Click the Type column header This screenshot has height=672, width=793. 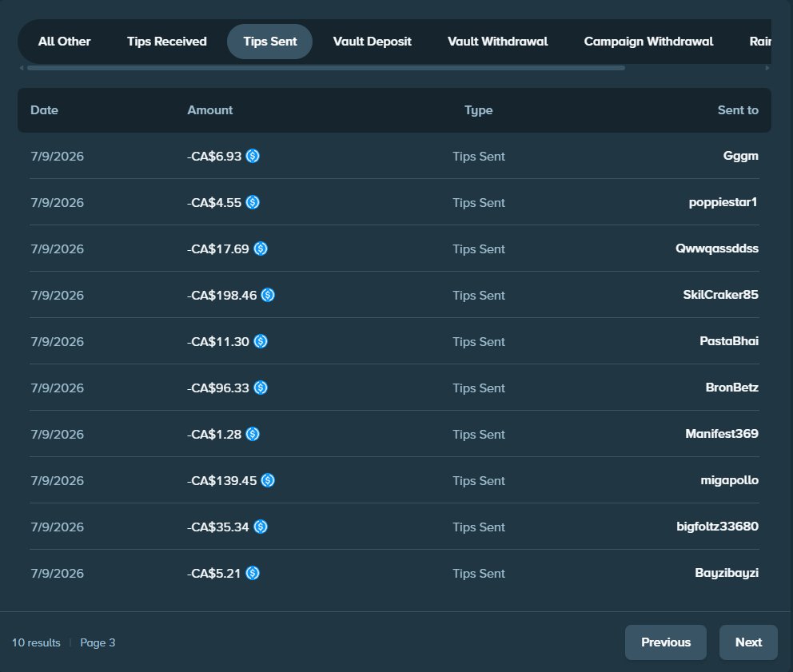[x=478, y=110]
